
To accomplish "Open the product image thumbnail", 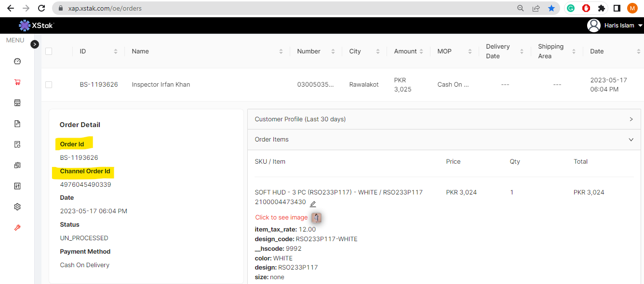I will click(x=316, y=218).
